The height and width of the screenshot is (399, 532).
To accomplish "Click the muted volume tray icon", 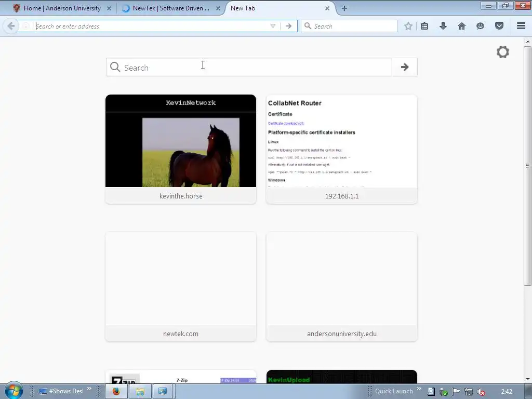I will 481,392.
